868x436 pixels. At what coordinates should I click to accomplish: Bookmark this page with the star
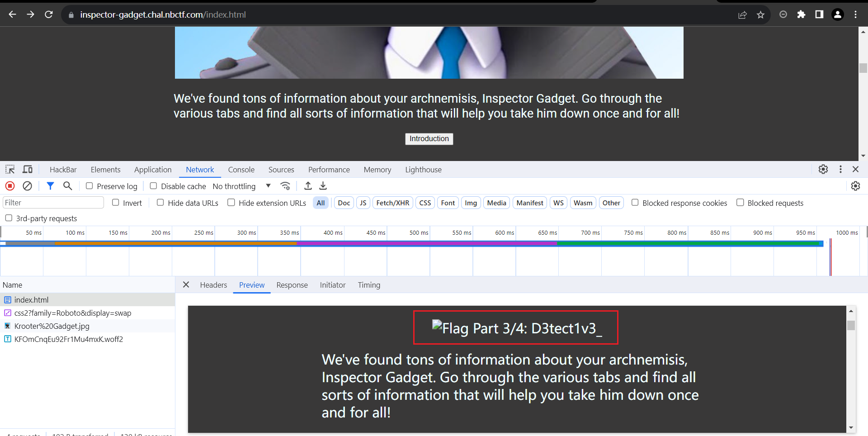click(x=761, y=15)
